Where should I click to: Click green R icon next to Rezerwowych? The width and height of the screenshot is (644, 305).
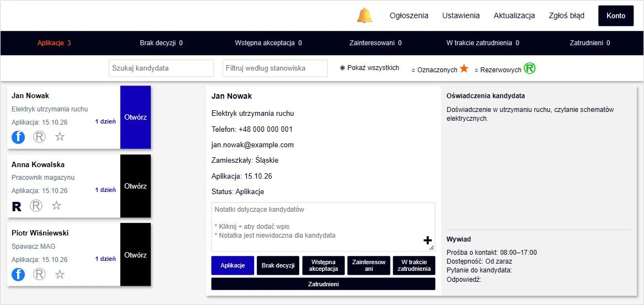530,68
